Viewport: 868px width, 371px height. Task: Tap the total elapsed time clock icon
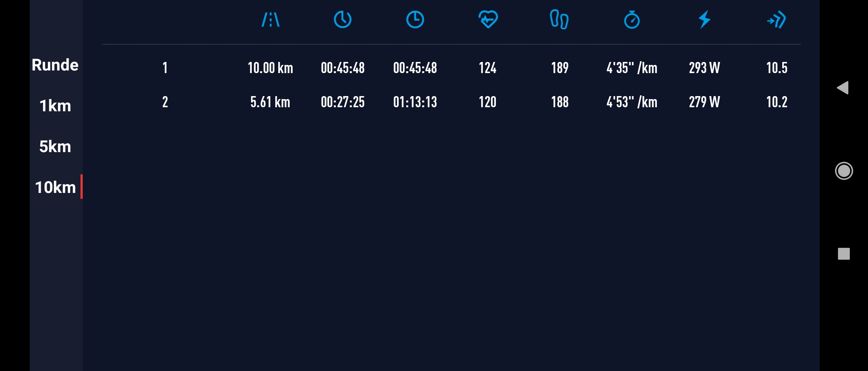click(415, 20)
